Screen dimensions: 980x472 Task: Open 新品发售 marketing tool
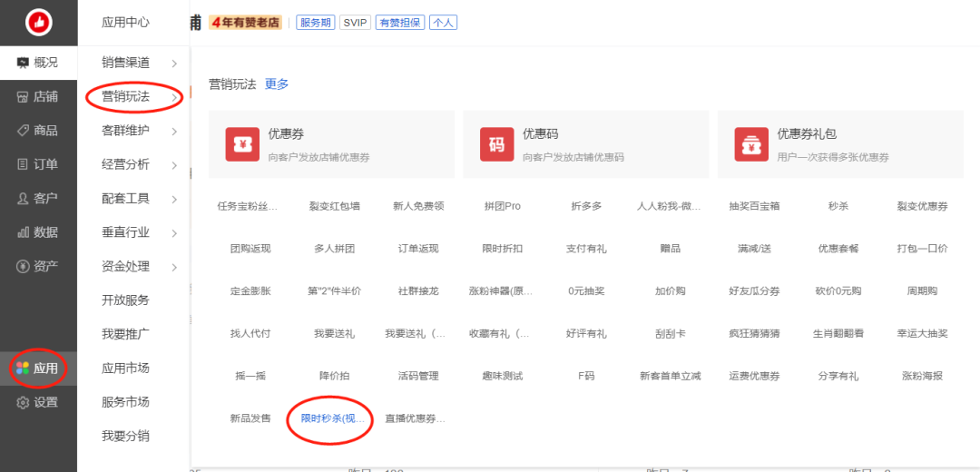250,418
